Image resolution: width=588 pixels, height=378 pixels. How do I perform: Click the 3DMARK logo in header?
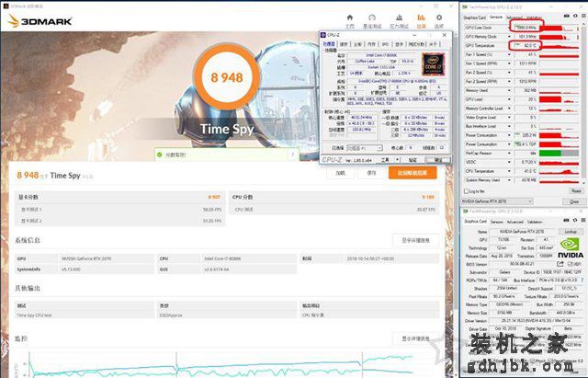[x=40, y=21]
